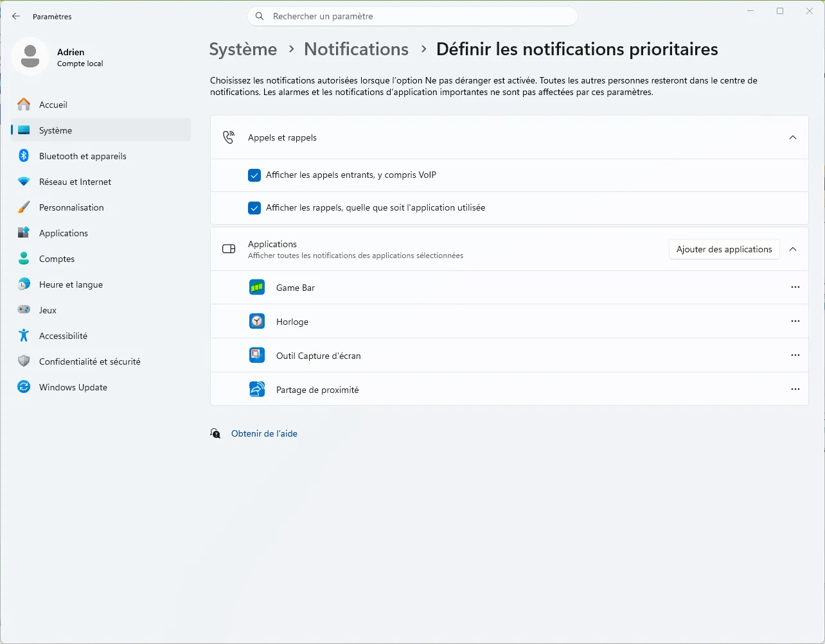The height and width of the screenshot is (644, 825).
Task: Click the Définir les notifications prioritaires heading
Action: (577, 49)
